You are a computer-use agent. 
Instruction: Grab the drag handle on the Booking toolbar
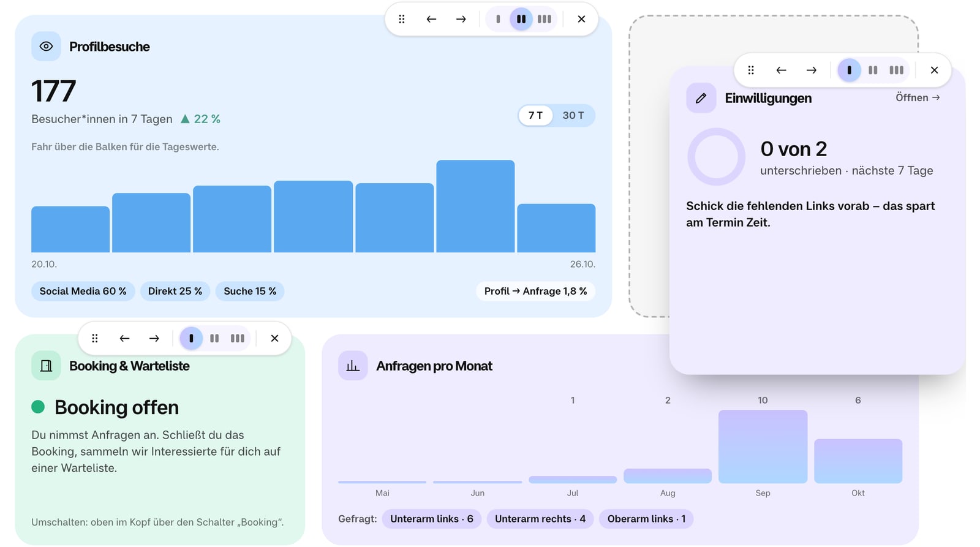tap(94, 338)
